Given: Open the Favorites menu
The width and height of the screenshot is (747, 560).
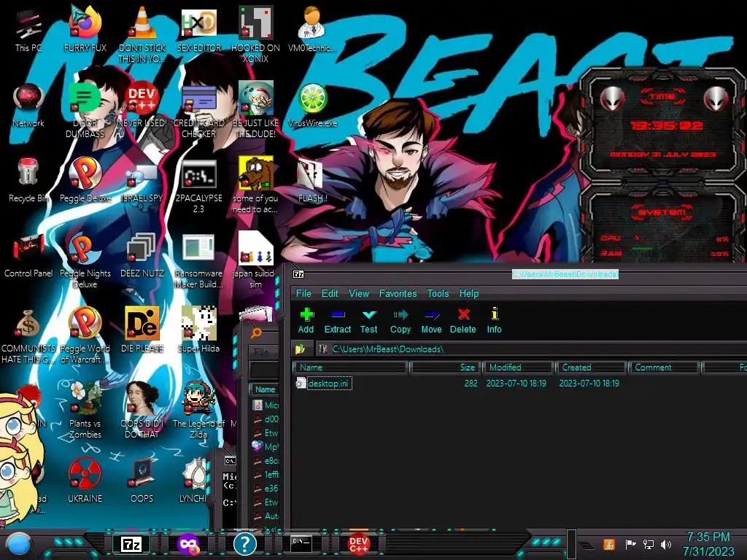Looking at the screenshot, I should tap(398, 293).
